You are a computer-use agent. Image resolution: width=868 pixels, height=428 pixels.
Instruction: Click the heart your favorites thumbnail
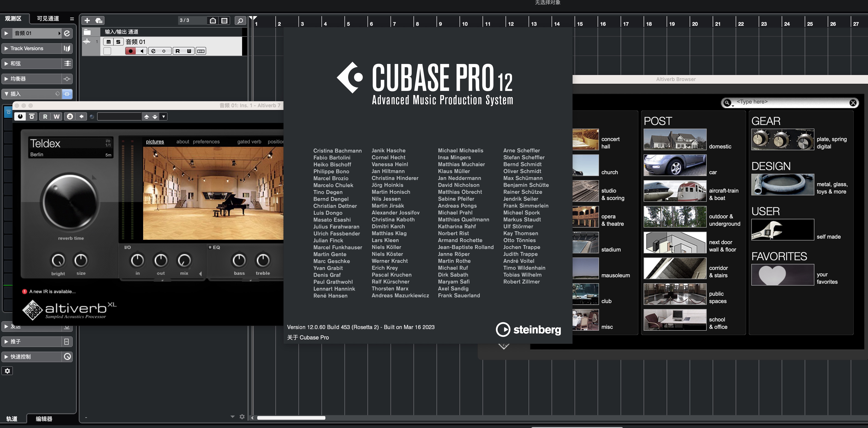click(782, 275)
